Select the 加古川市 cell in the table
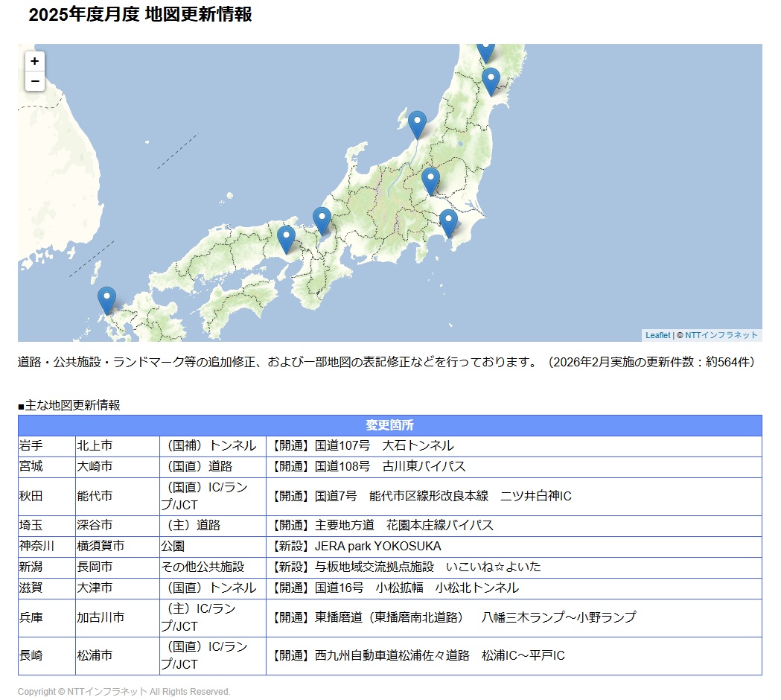Viewport: 781px width, 700px height. point(101,618)
